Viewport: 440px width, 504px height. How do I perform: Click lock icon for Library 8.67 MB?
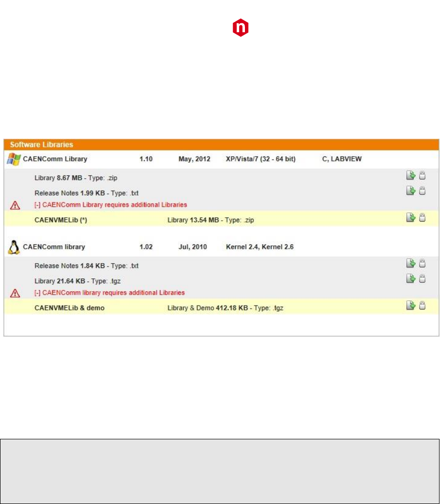pyautogui.click(x=422, y=175)
